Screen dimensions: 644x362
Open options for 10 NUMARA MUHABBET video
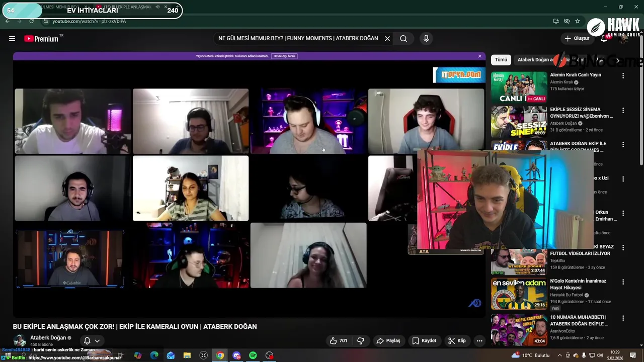click(x=623, y=318)
